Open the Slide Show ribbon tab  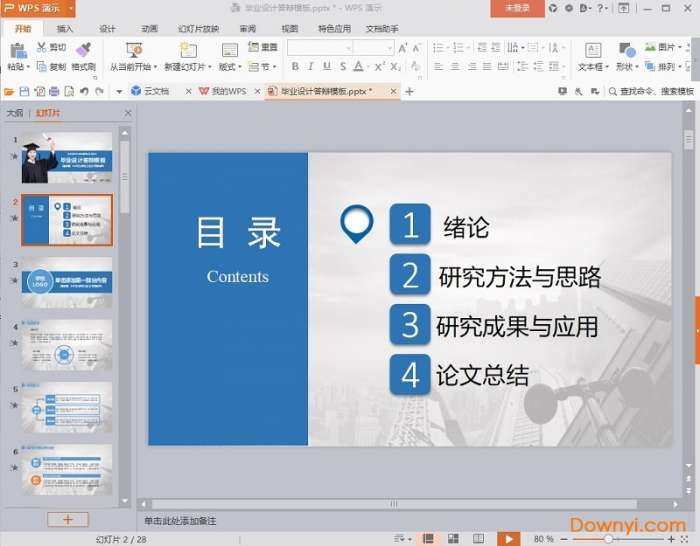tap(198, 29)
